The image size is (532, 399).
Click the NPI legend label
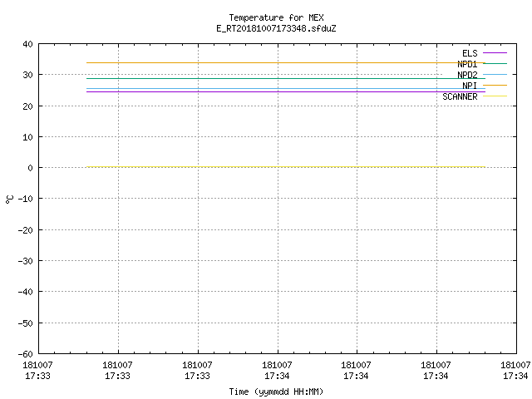pos(470,86)
